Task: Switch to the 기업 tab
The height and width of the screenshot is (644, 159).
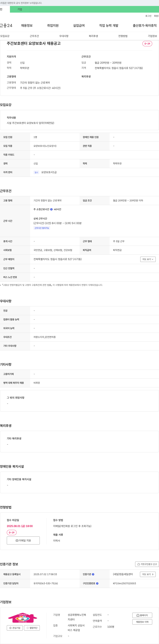Action: pos(20,9)
